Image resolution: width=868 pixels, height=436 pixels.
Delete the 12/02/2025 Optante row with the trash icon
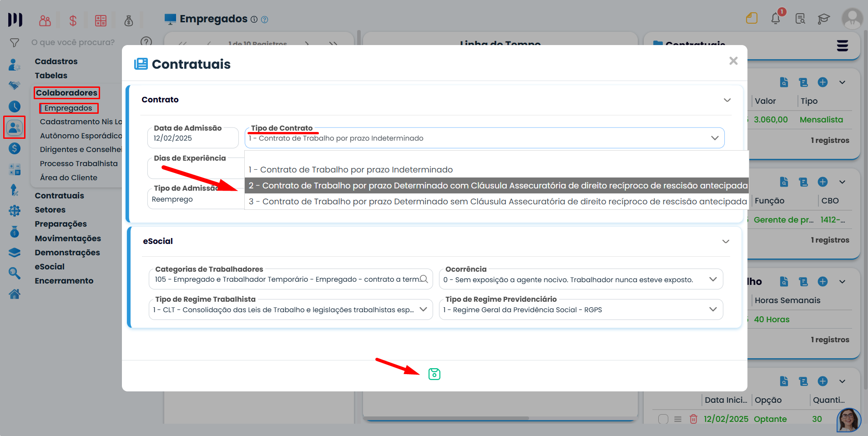pos(693,419)
